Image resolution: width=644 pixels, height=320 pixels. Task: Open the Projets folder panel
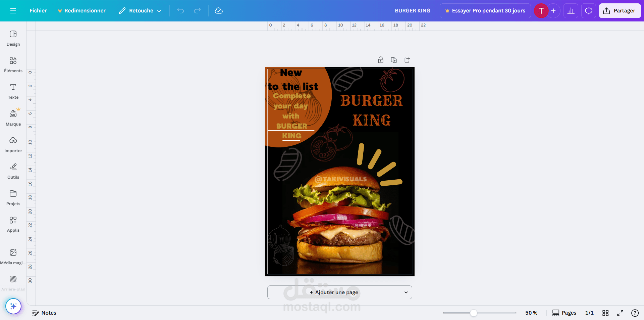pyautogui.click(x=13, y=198)
